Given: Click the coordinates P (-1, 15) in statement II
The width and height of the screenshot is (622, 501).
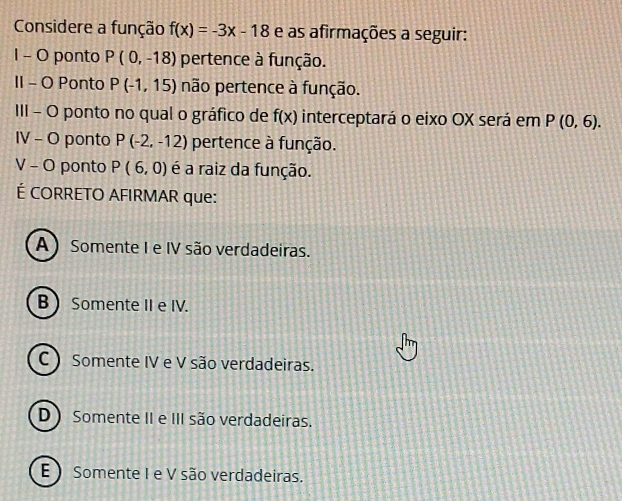Looking at the screenshot, I should pyautogui.click(x=143, y=85).
